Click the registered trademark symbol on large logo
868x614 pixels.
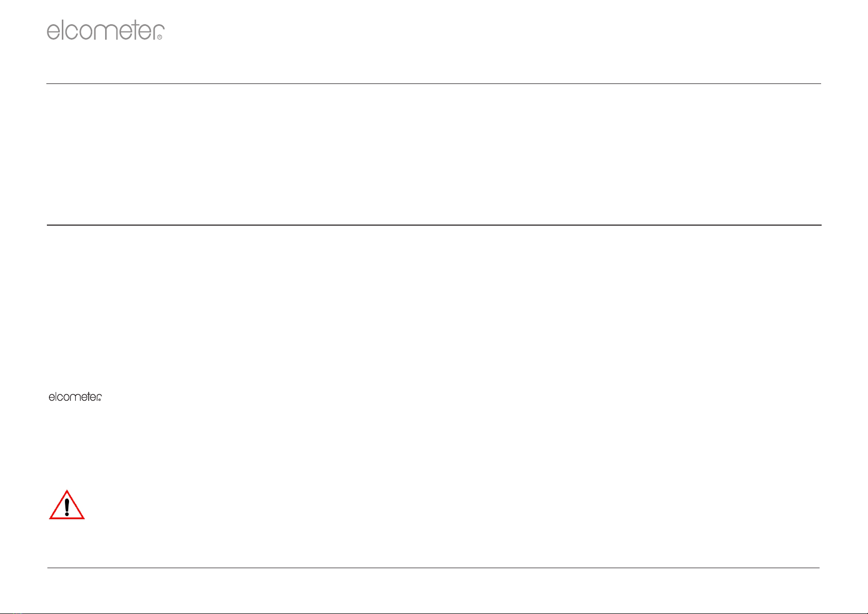[160, 38]
